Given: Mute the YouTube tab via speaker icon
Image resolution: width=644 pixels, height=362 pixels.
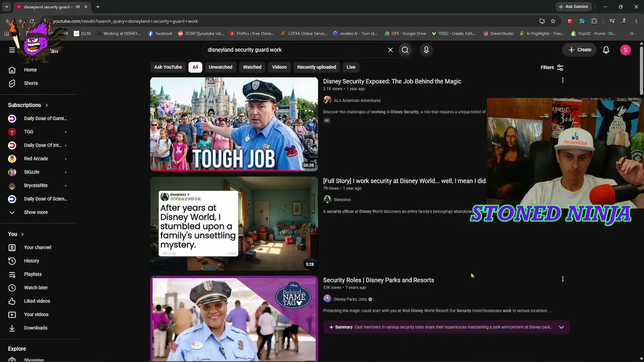Looking at the screenshot, I should [x=77, y=7].
